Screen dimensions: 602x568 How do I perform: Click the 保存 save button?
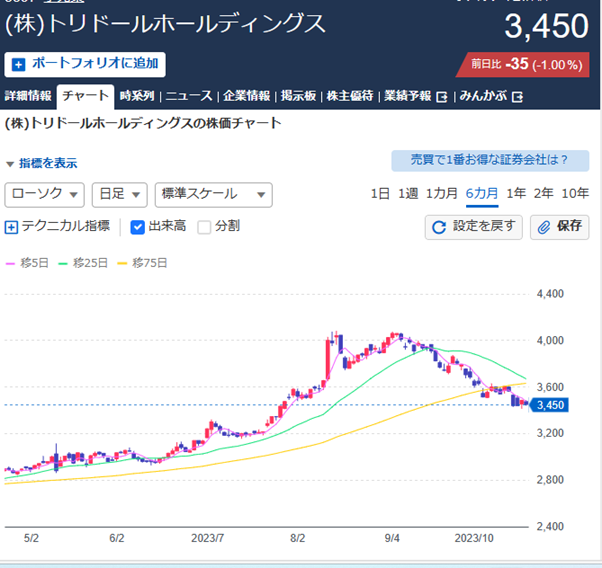[559, 227]
